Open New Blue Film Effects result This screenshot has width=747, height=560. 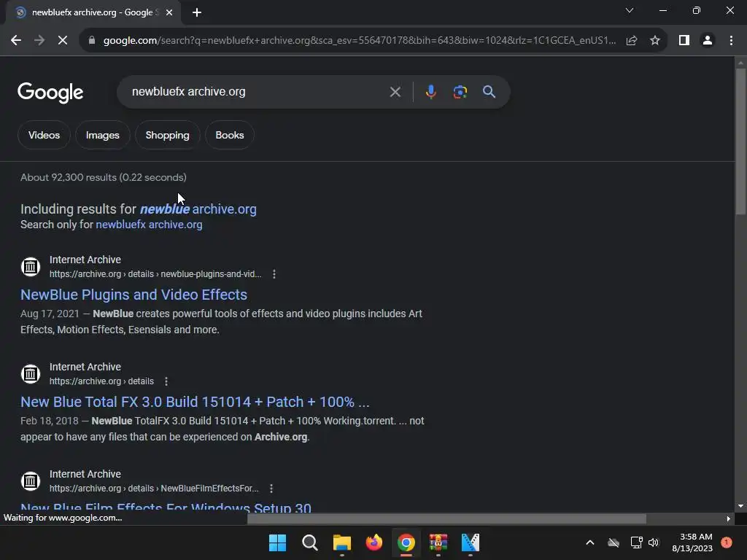pos(166,507)
